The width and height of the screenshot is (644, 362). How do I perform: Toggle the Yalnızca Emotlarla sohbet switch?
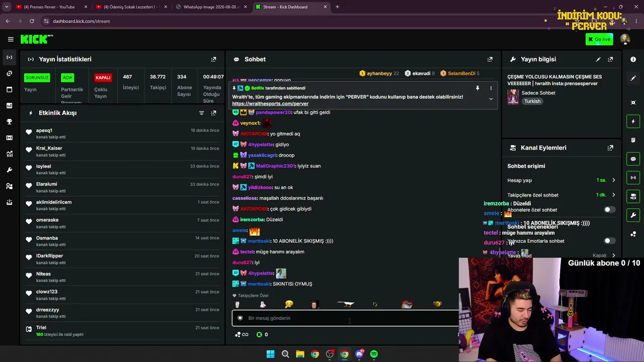pyautogui.click(x=609, y=241)
